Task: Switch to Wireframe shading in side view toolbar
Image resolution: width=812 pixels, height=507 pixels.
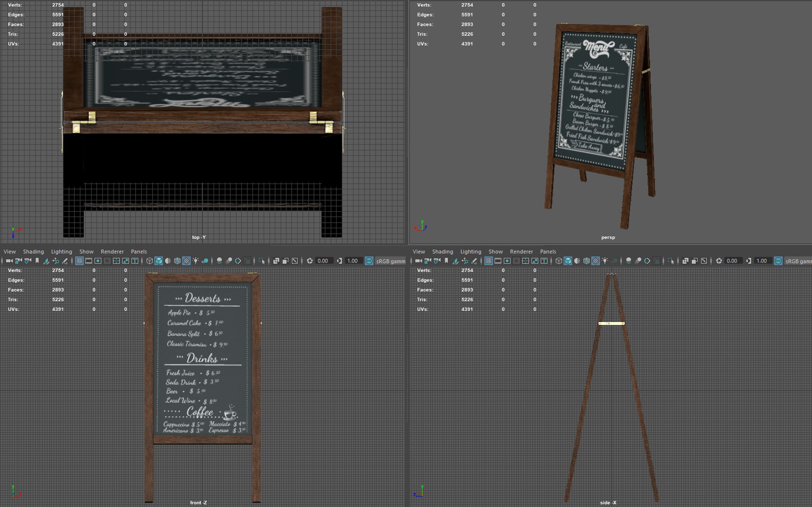Action: (559, 261)
